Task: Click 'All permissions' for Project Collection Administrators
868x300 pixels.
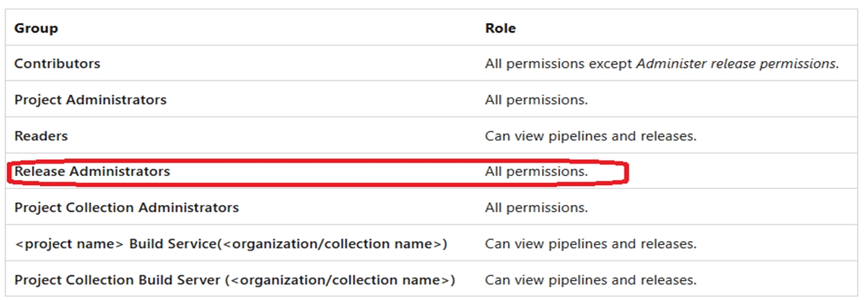Action: point(536,207)
